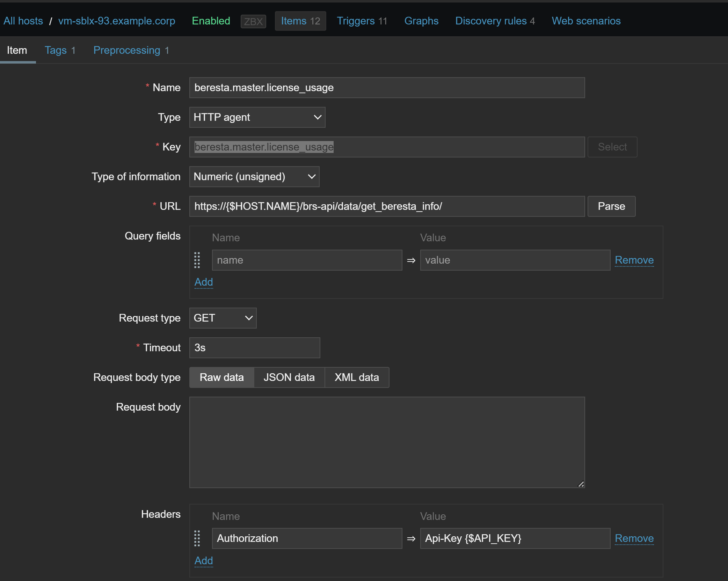Viewport: 728px width, 581px height.
Task: Open Triggers list for the host
Action: 362,21
